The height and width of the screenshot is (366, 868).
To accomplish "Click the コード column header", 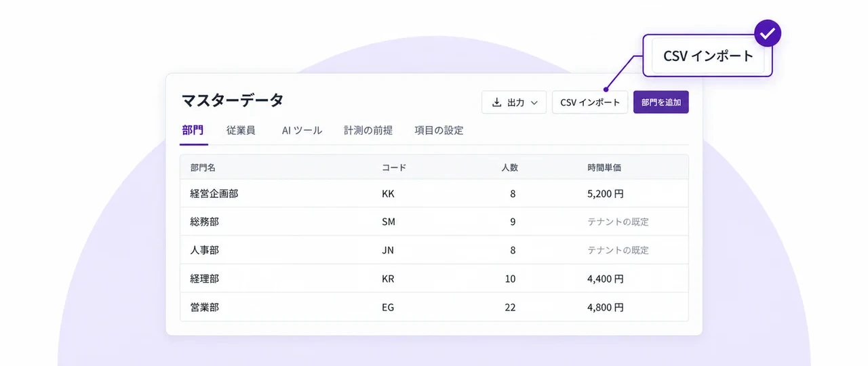I will [x=394, y=167].
